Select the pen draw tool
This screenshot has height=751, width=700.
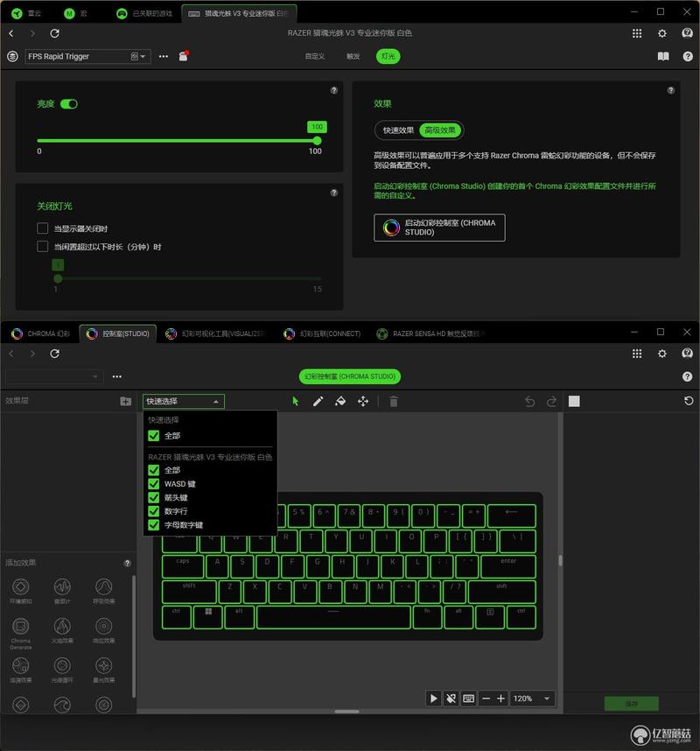(318, 402)
